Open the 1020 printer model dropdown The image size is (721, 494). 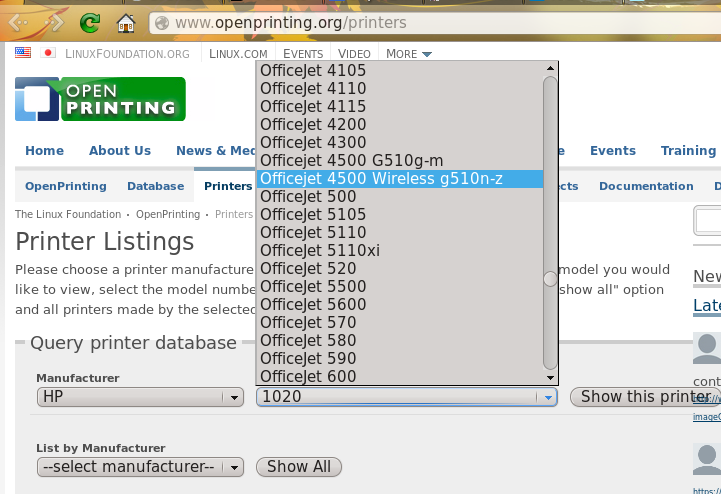pyautogui.click(x=407, y=396)
